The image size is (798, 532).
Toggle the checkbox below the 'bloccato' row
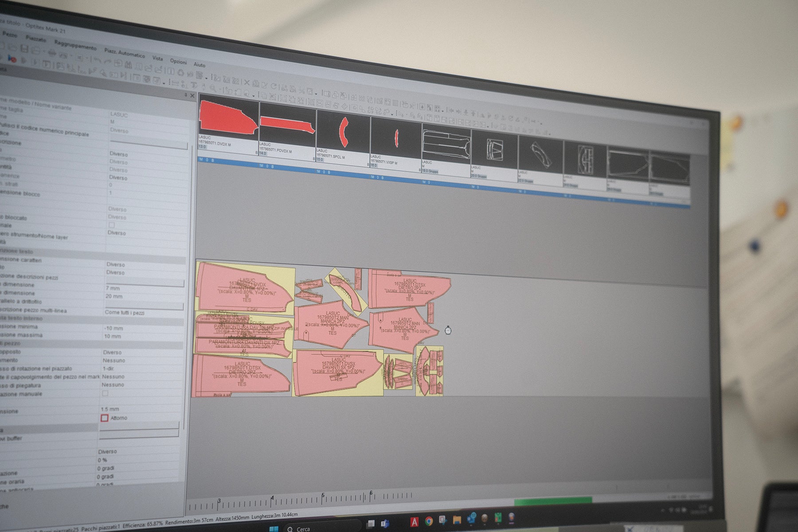click(x=111, y=225)
